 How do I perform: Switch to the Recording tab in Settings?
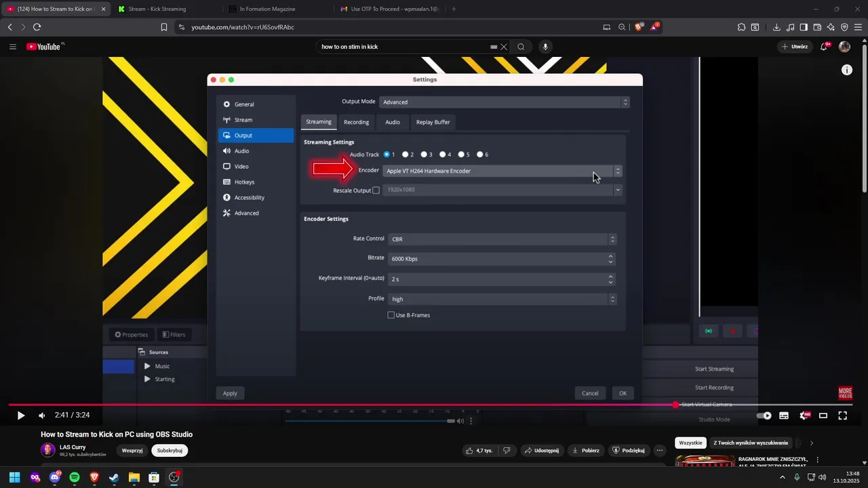click(x=356, y=122)
